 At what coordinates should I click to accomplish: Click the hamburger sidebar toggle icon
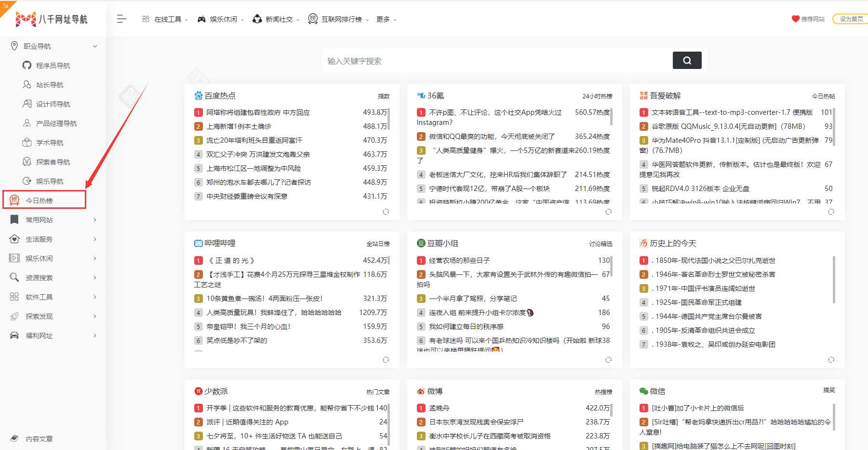tap(121, 19)
